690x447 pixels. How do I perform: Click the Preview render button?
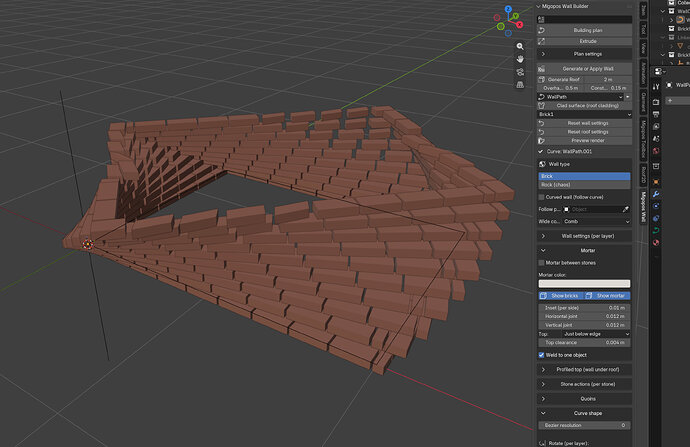[584, 141]
